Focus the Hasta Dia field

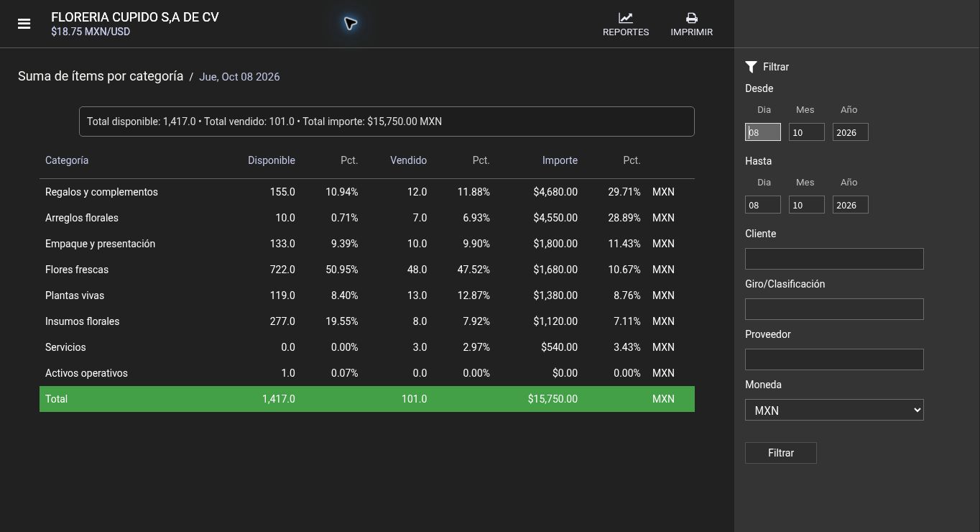click(763, 205)
